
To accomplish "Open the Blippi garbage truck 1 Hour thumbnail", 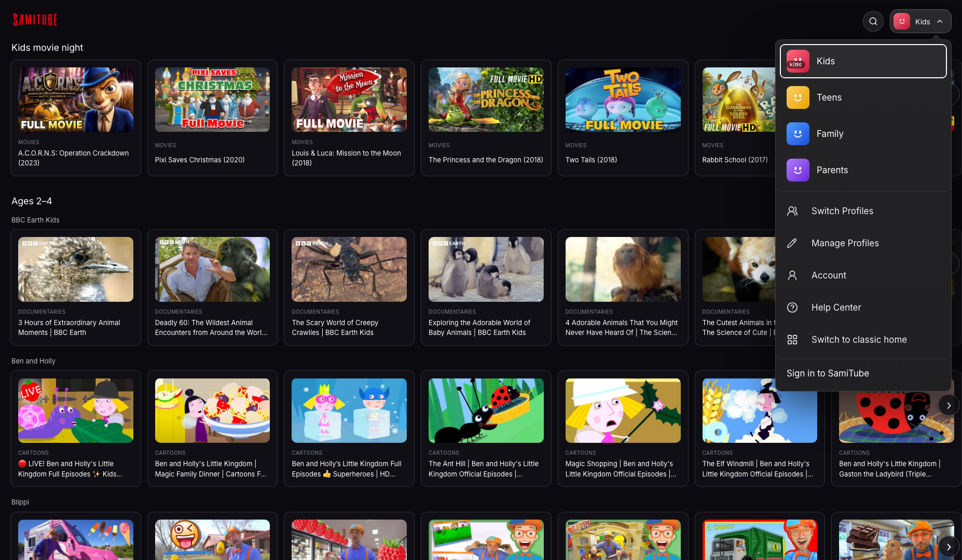I will (760, 540).
